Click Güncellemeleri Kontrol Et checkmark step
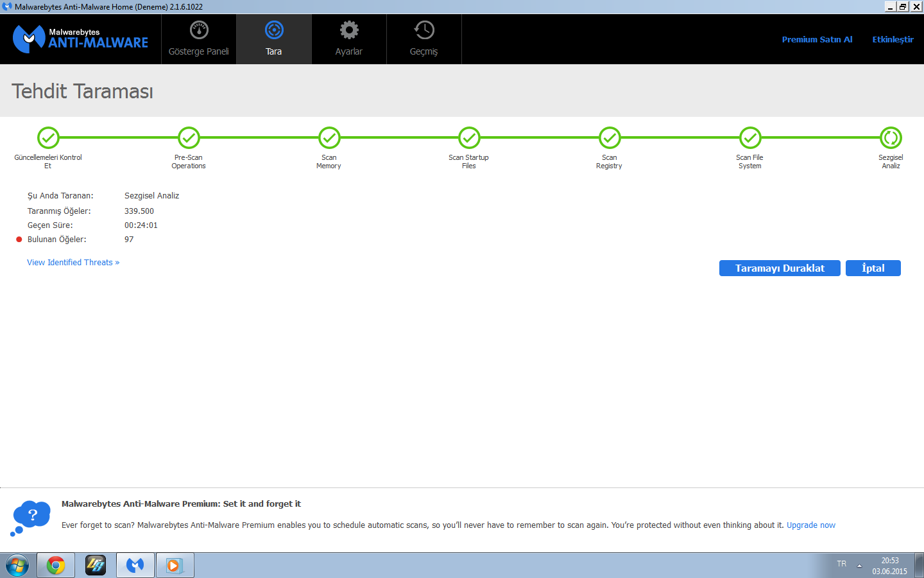This screenshot has height=578, width=924. click(x=48, y=137)
